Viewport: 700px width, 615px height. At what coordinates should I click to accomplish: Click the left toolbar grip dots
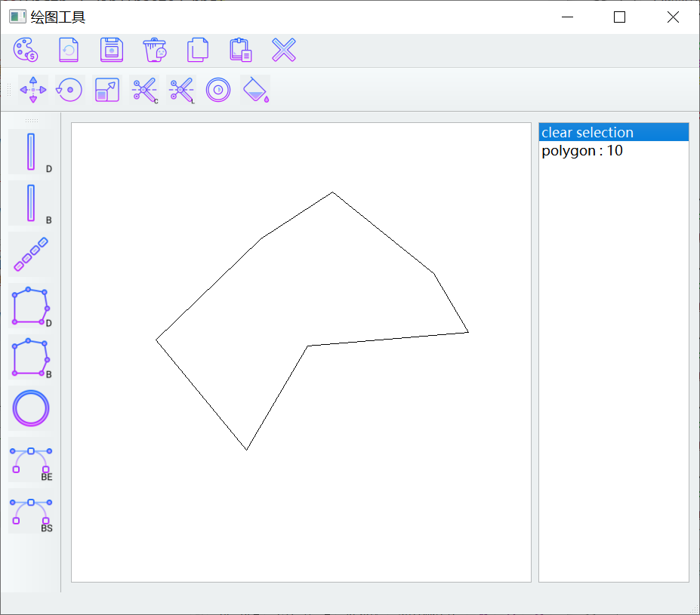coord(31,121)
